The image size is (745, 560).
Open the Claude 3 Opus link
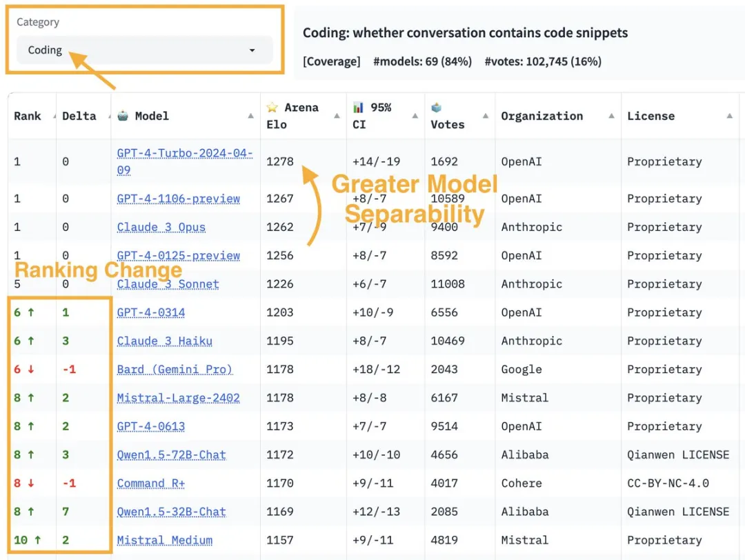[x=161, y=228]
